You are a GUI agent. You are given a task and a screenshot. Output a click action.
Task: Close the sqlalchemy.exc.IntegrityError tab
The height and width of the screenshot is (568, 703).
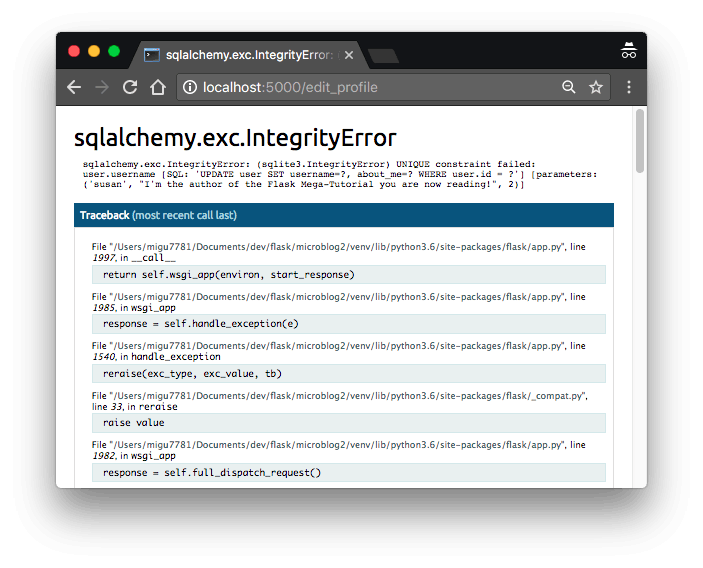[x=349, y=55]
